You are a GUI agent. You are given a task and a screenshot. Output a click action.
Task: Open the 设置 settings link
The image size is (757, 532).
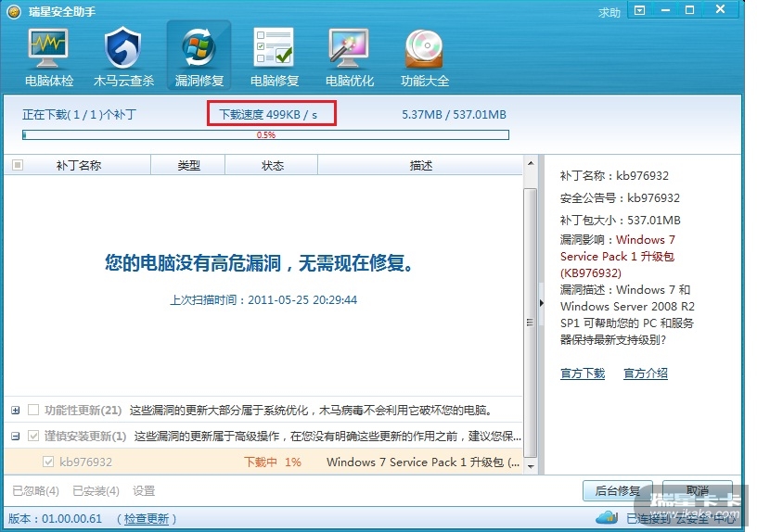tap(144, 491)
